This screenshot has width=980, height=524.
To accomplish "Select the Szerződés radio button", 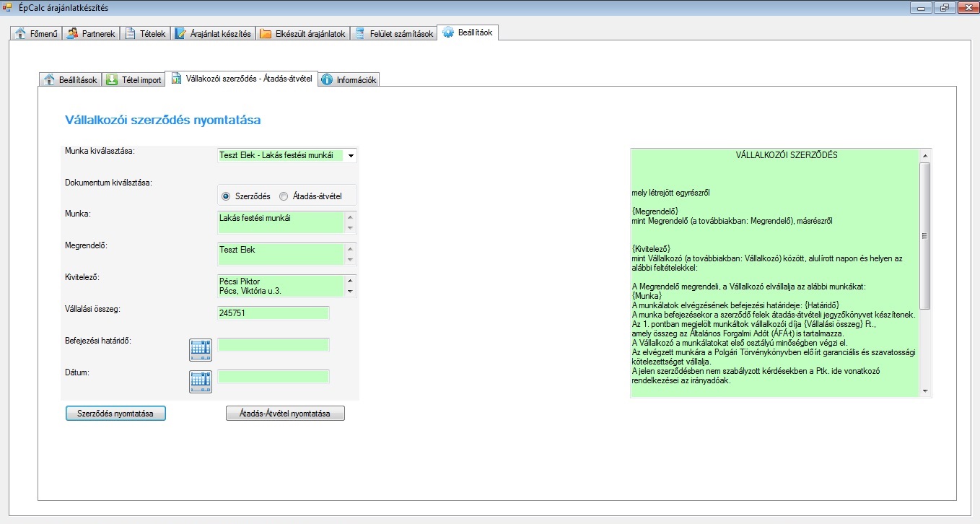I will coord(226,196).
